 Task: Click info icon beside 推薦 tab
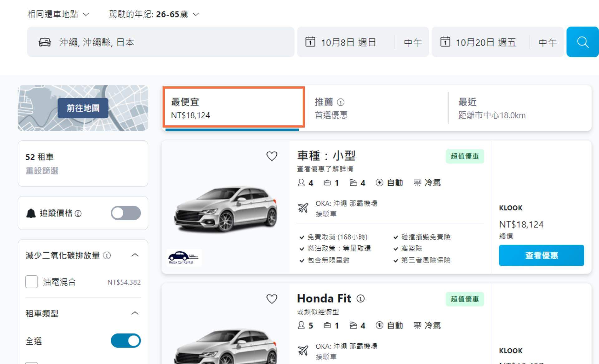(x=341, y=102)
